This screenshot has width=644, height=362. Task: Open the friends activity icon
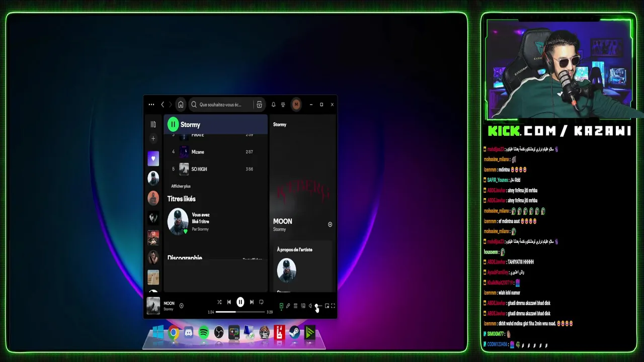(x=283, y=105)
